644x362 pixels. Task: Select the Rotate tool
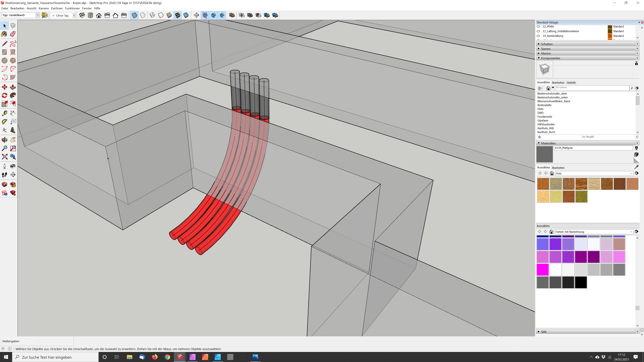pos(4,96)
